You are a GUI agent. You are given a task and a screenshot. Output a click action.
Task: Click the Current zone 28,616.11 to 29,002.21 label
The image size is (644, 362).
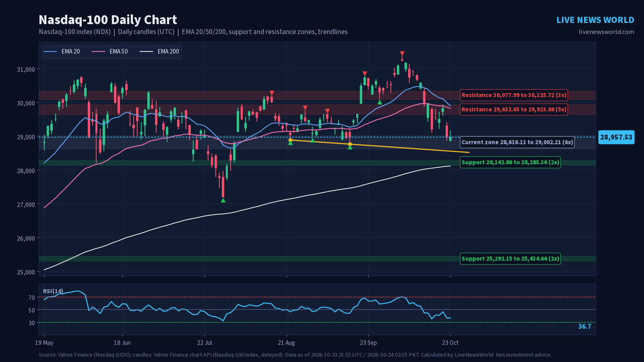[x=517, y=142]
